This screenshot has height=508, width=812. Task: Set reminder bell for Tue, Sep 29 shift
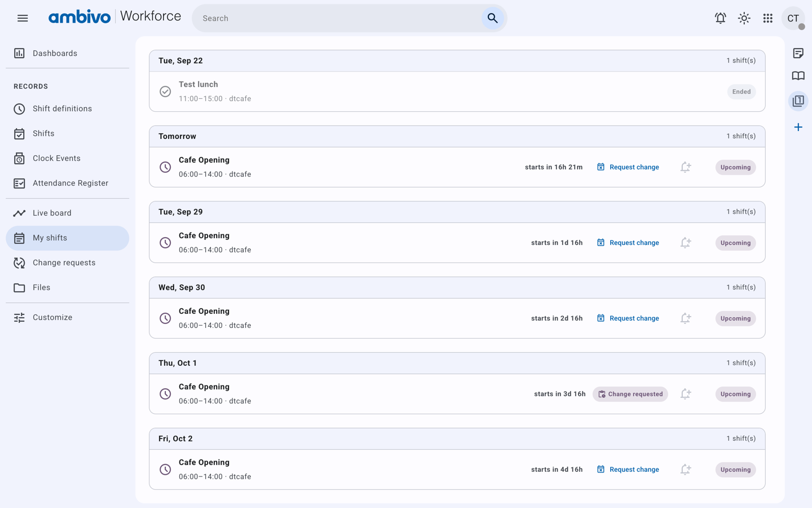coord(685,243)
